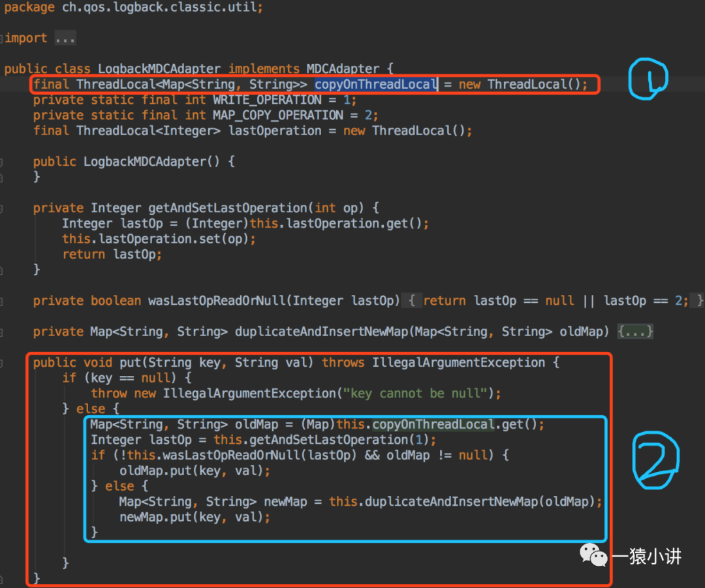This screenshot has width=705, height=588.
Task: Click the package name ch.qos.logback.classic.util
Action: point(159,7)
